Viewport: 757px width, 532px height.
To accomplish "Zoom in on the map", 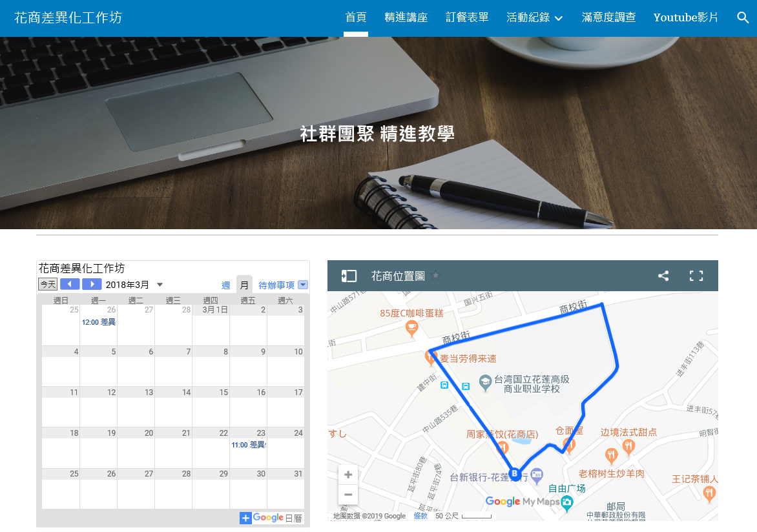I will tap(348, 474).
